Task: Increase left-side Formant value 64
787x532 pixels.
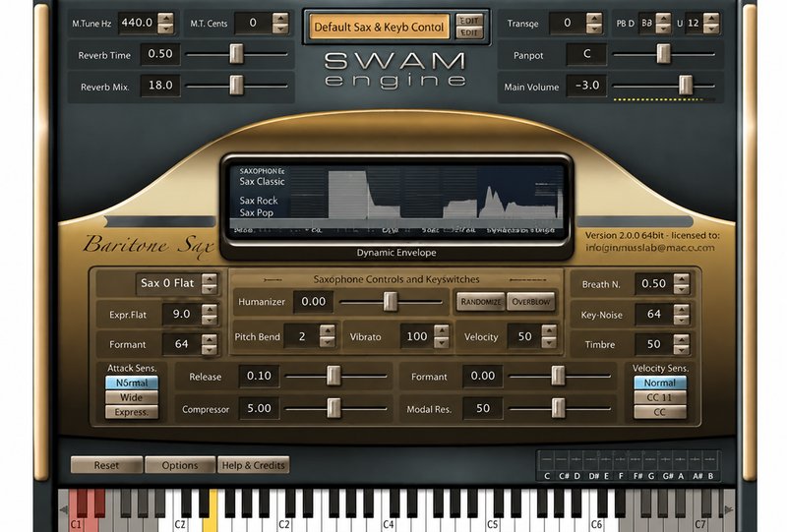Action: click(210, 339)
